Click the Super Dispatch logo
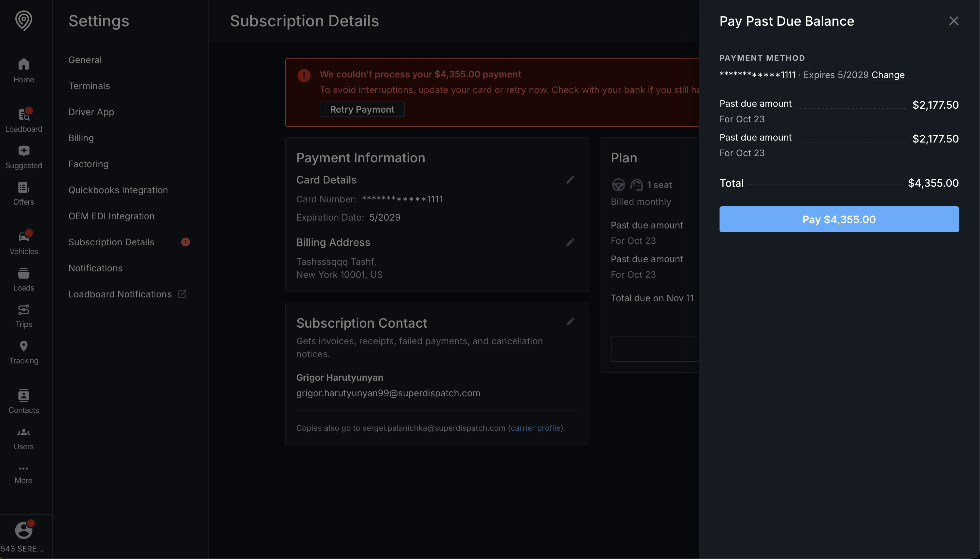980x559 pixels. point(23,21)
